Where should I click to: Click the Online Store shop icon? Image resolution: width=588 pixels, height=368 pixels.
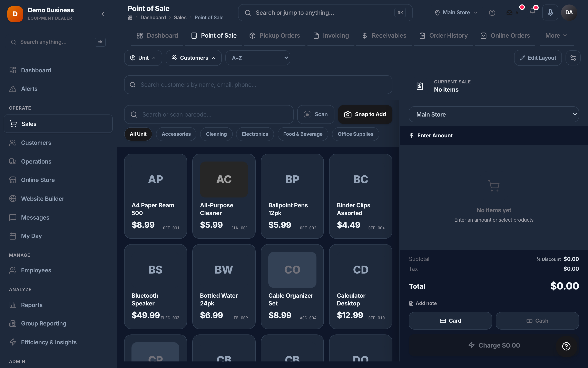[x=13, y=180]
